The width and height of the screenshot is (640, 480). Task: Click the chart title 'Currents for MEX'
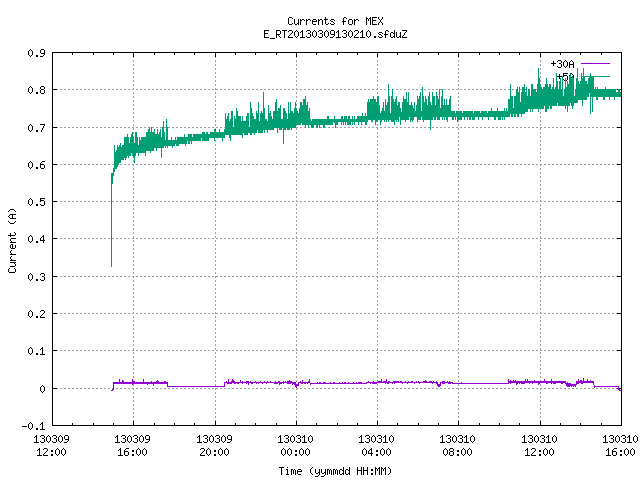(335, 21)
